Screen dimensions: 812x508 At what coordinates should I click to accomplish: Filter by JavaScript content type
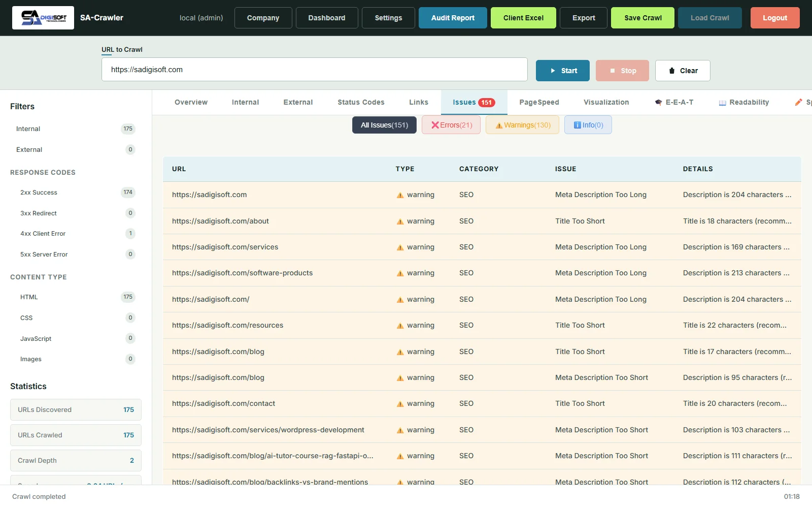coord(76,339)
